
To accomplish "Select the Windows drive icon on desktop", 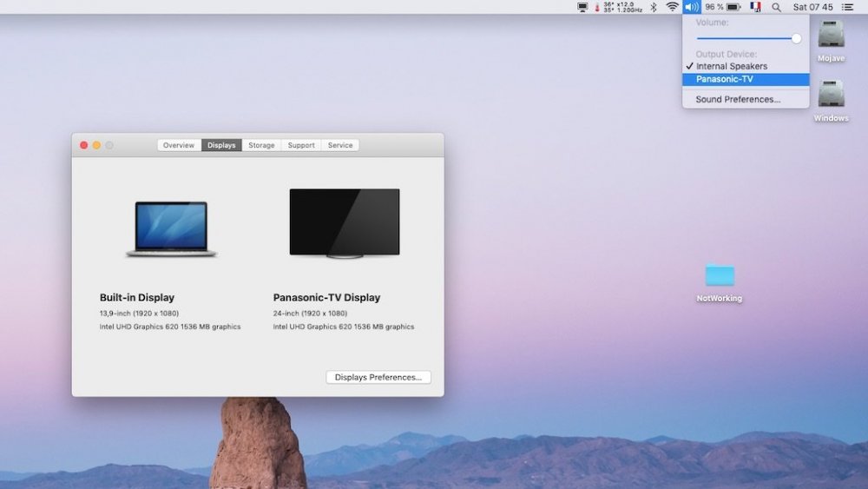I will (x=831, y=94).
